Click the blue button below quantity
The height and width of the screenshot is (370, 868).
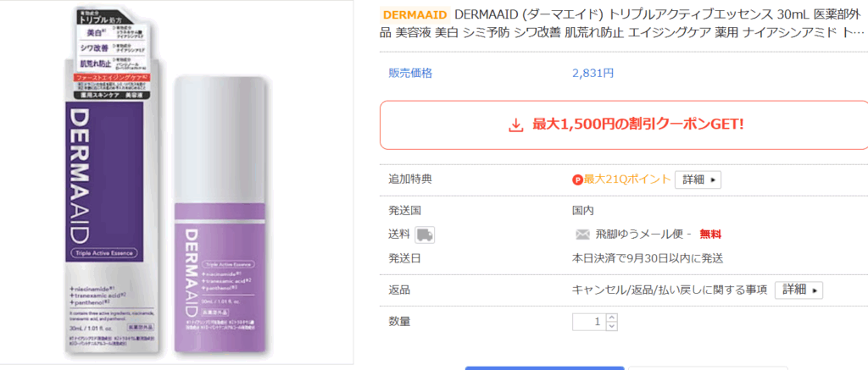(545, 367)
